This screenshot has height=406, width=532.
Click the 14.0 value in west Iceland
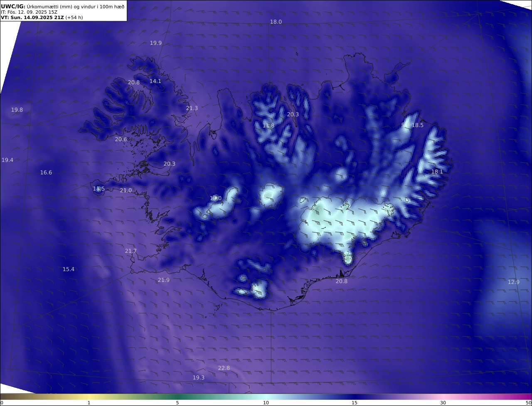[216, 198]
